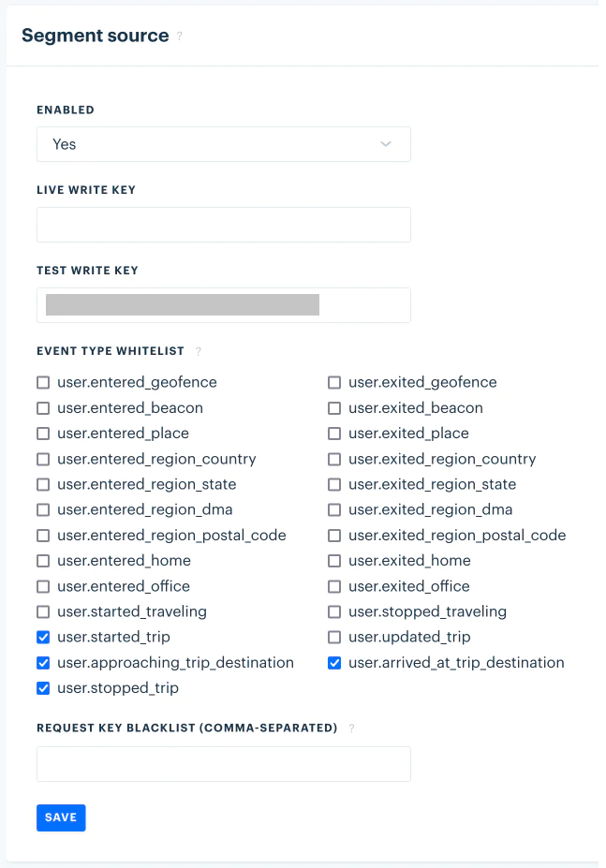
Task: Open the Enabled selector showing Yes
Action: (223, 144)
